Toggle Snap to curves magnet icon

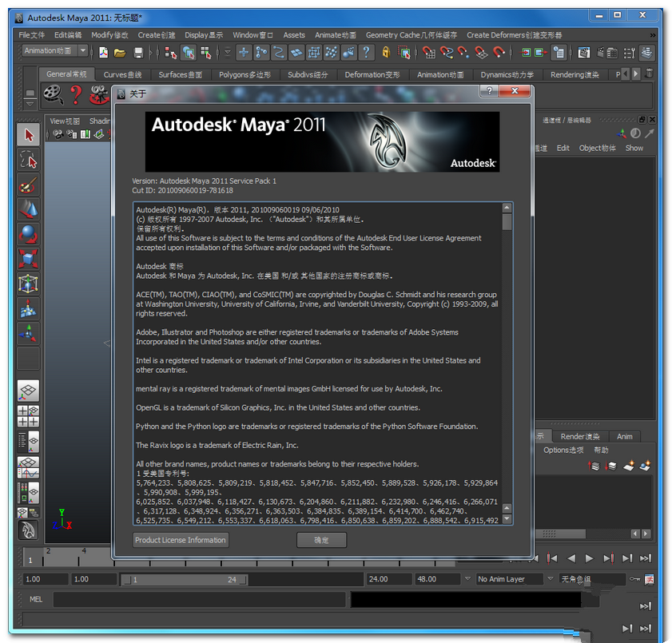click(x=446, y=53)
